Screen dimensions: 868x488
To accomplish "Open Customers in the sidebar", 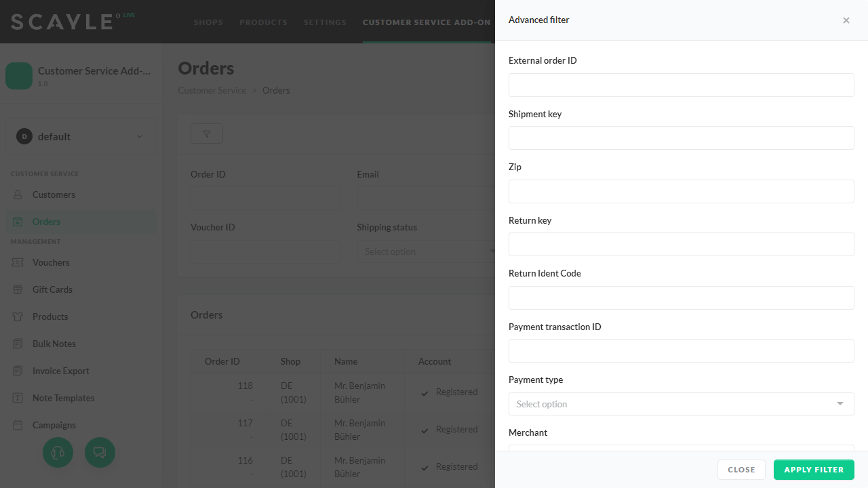I will click(54, 195).
